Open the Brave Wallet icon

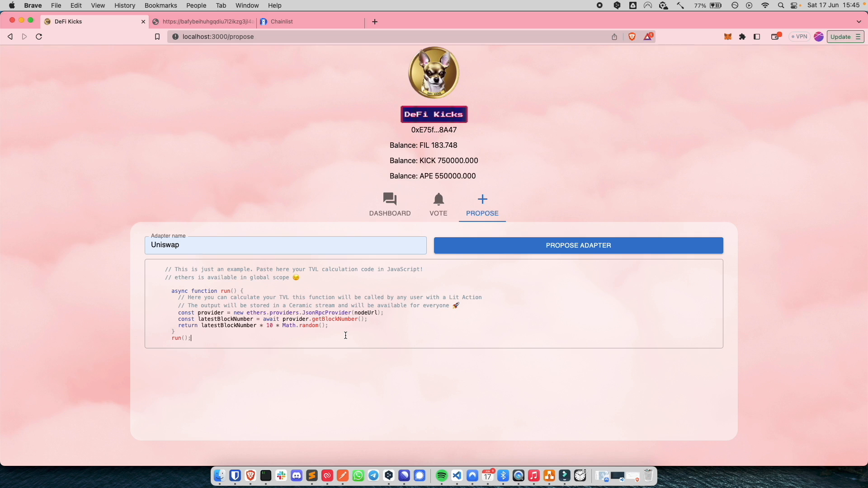click(x=776, y=37)
